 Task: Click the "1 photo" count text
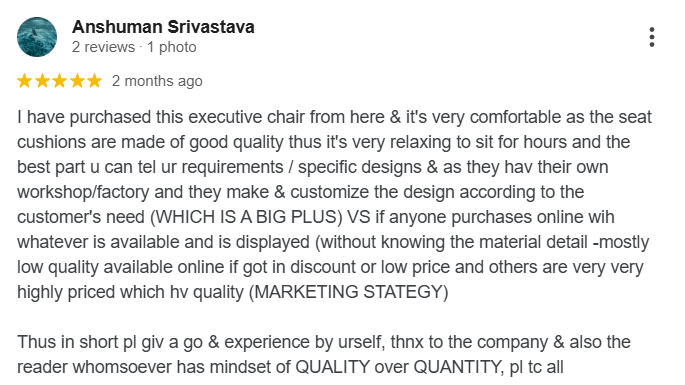(x=172, y=47)
